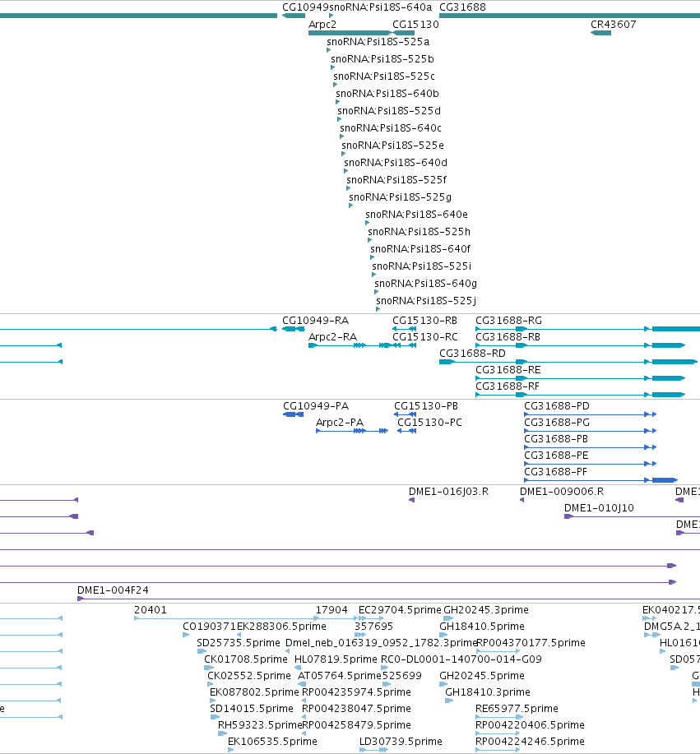Click the LD30739.5prime EST label
700x754 pixels.
[x=401, y=742]
